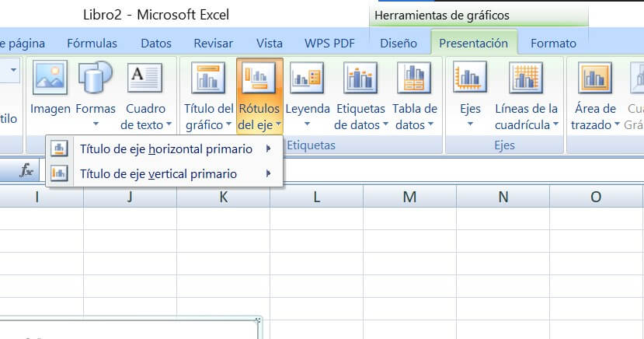Click the Líneas de la cuadrícula icon

pyautogui.click(x=526, y=79)
